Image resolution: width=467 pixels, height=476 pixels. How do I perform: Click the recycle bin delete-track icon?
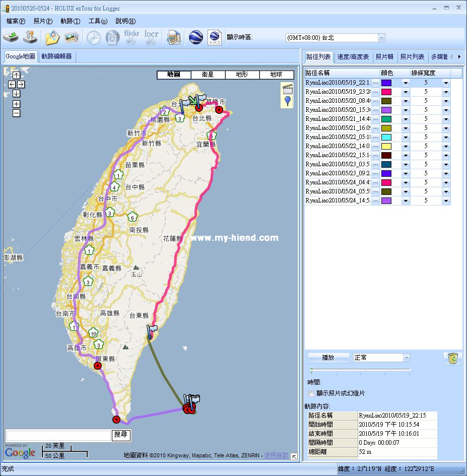coord(453,359)
